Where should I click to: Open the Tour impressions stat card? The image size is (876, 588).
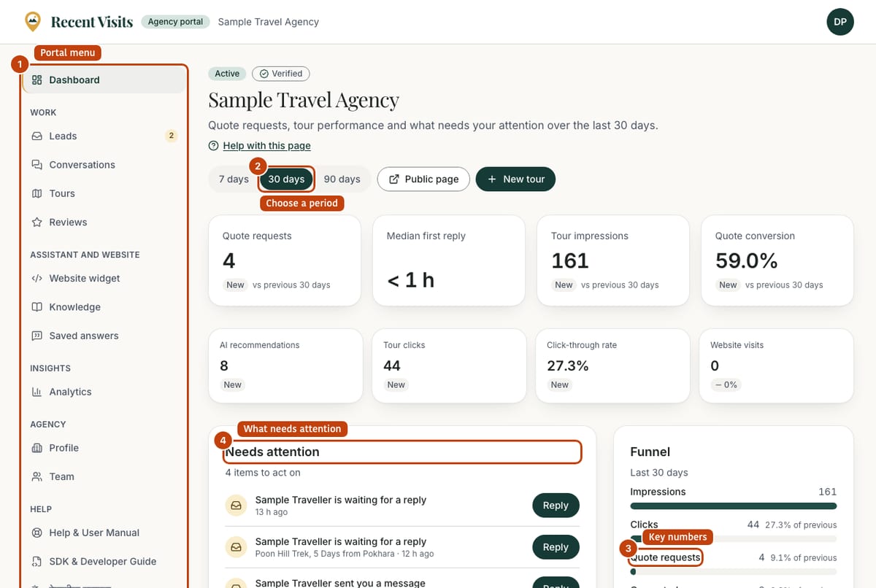613,260
